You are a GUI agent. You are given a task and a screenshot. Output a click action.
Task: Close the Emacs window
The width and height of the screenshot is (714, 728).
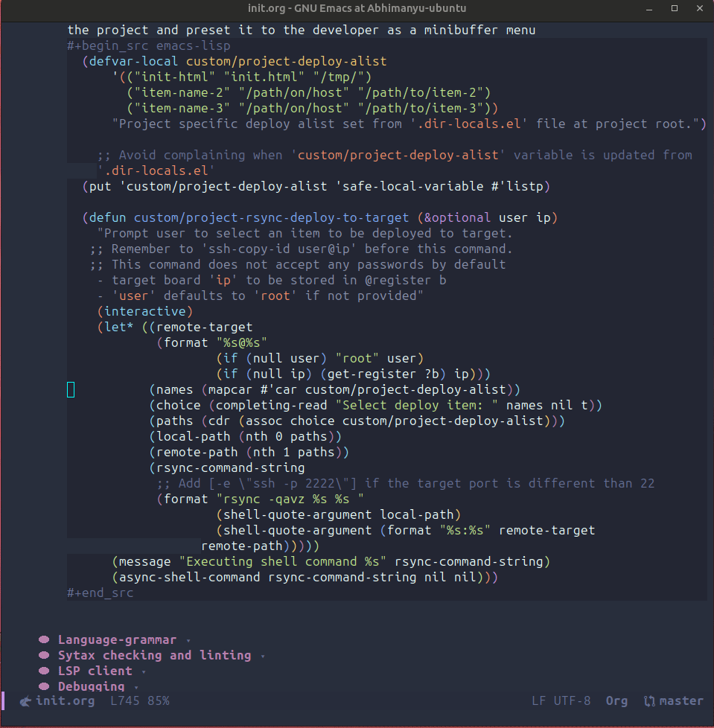tap(700, 8)
